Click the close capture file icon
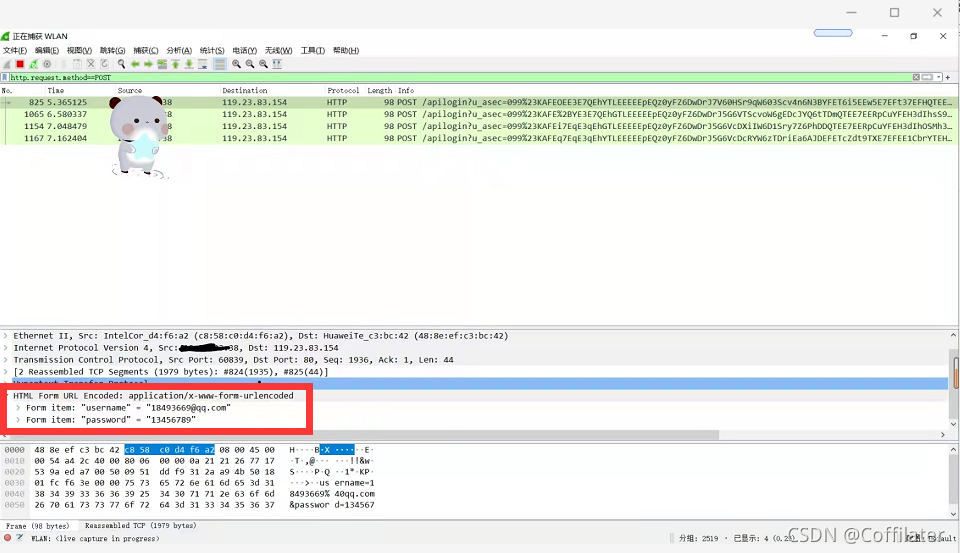Viewport: 960px width, 553px height. coord(91,64)
